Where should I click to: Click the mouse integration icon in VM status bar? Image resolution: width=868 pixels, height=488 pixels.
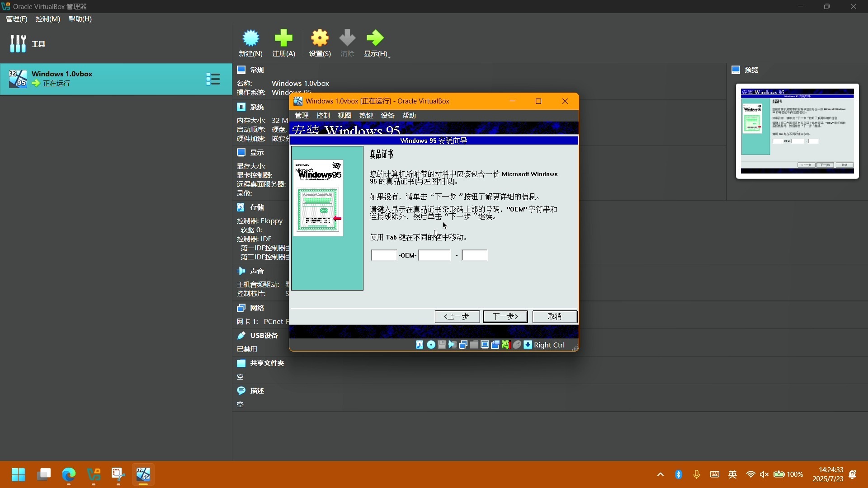click(517, 345)
